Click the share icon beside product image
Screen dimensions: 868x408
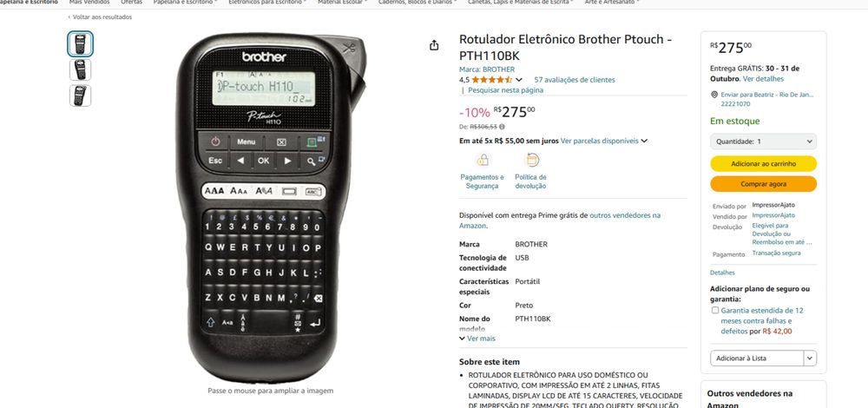click(x=434, y=45)
